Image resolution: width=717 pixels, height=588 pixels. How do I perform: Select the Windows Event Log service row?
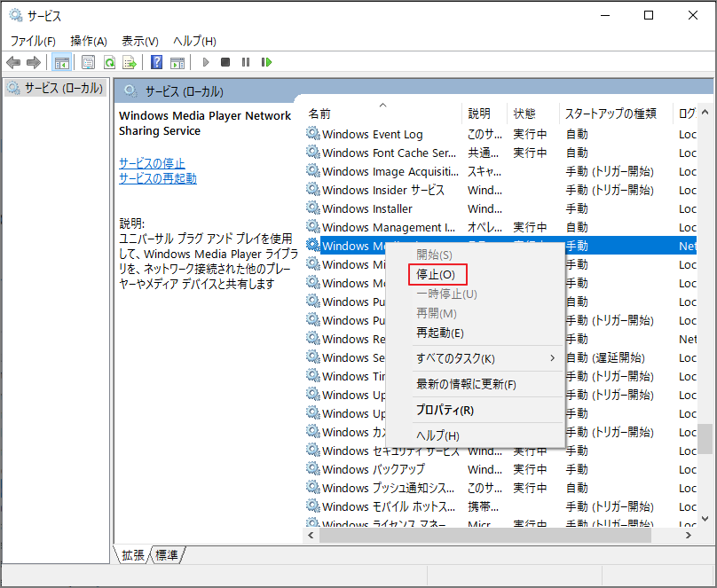click(x=500, y=134)
